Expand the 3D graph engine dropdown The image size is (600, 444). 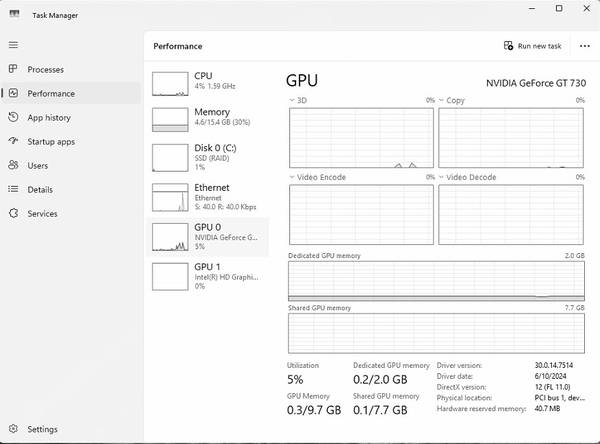coord(292,101)
